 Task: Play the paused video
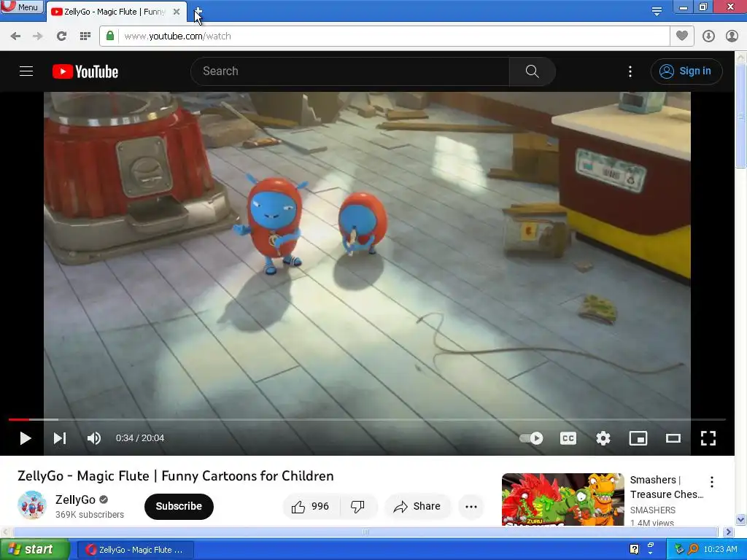26,438
